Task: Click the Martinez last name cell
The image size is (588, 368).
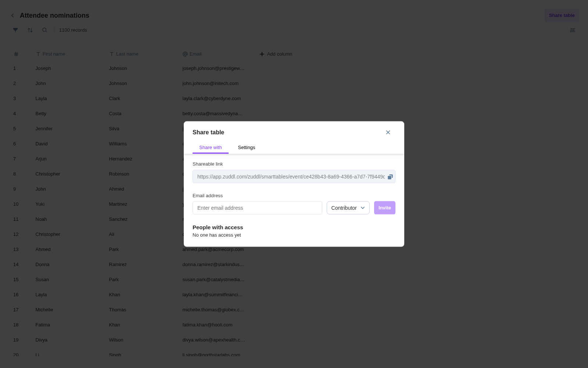Action: click(141, 204)
